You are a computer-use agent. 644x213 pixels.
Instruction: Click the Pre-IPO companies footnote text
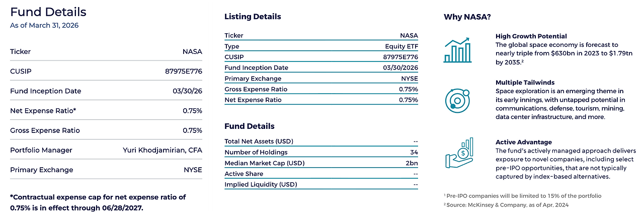pos(524,196)
